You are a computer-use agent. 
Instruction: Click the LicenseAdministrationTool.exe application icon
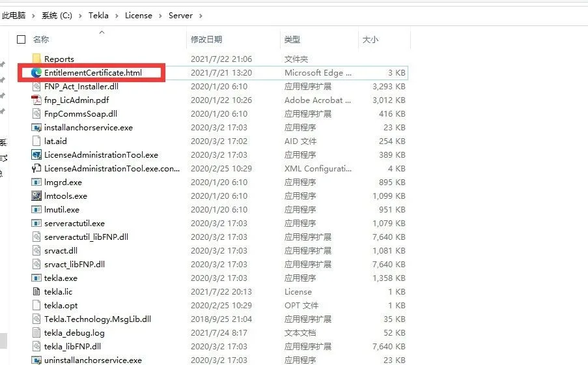point(36,154)
